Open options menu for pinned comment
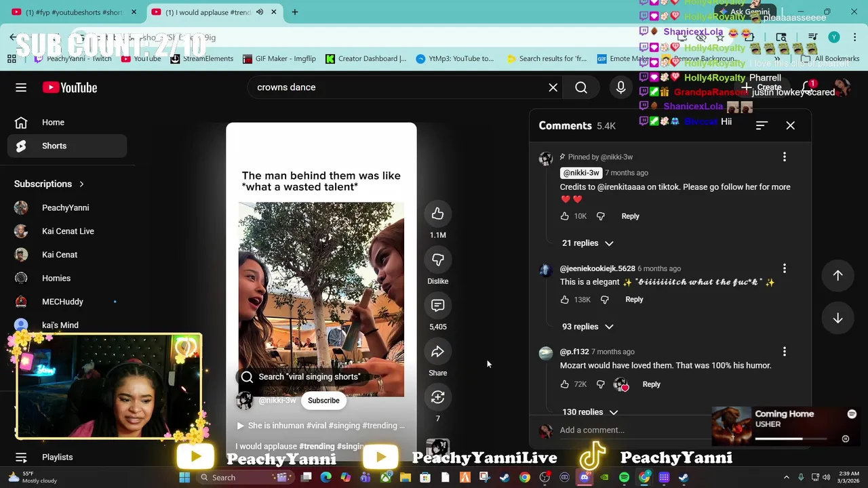The width and height of the screenshot is (868, 488). pos(785,157)
